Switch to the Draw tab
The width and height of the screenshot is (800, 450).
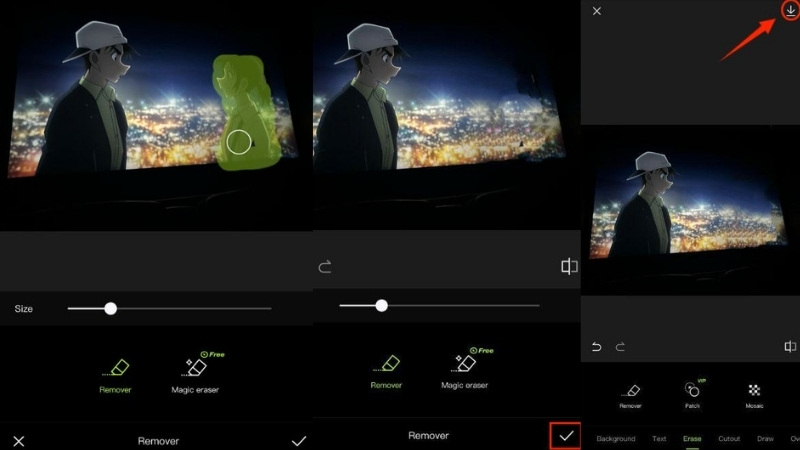click(x=765, y=439)
